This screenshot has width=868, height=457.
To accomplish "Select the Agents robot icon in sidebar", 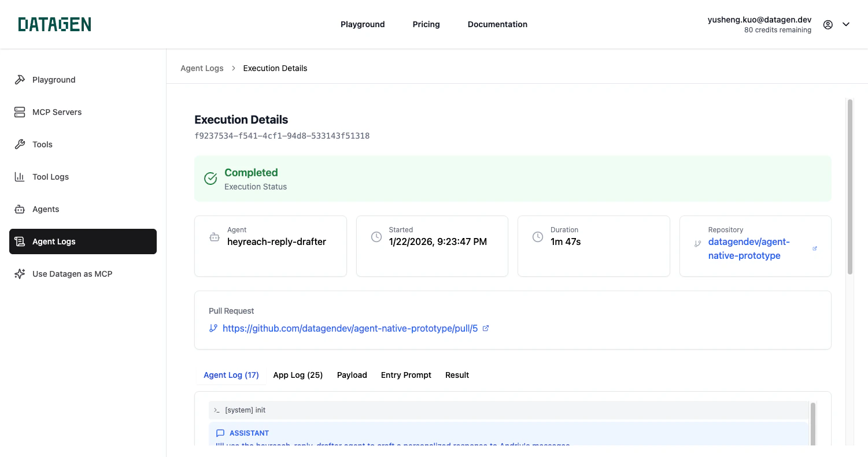I will point(19,209).
